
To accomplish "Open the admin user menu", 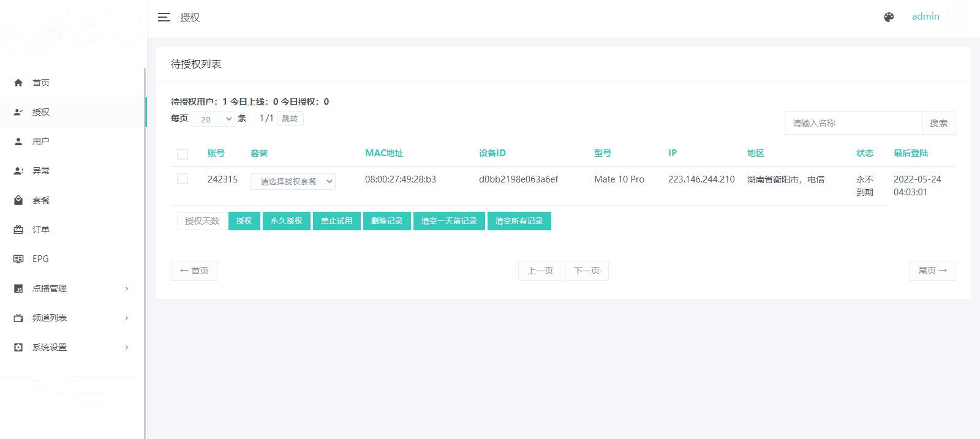I will click(x=925, y=17).
